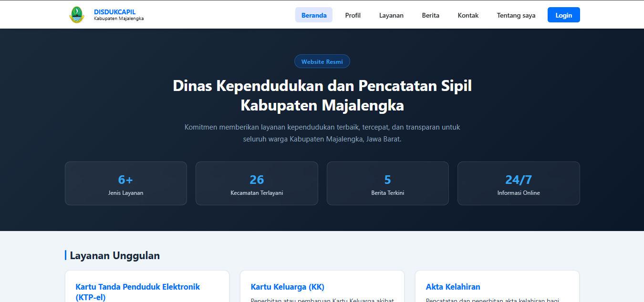Click the Kabupaten Majalengka subtitle under DISDUKCAPIL
This screenshot has height=302, width=644.
[119, 19]
